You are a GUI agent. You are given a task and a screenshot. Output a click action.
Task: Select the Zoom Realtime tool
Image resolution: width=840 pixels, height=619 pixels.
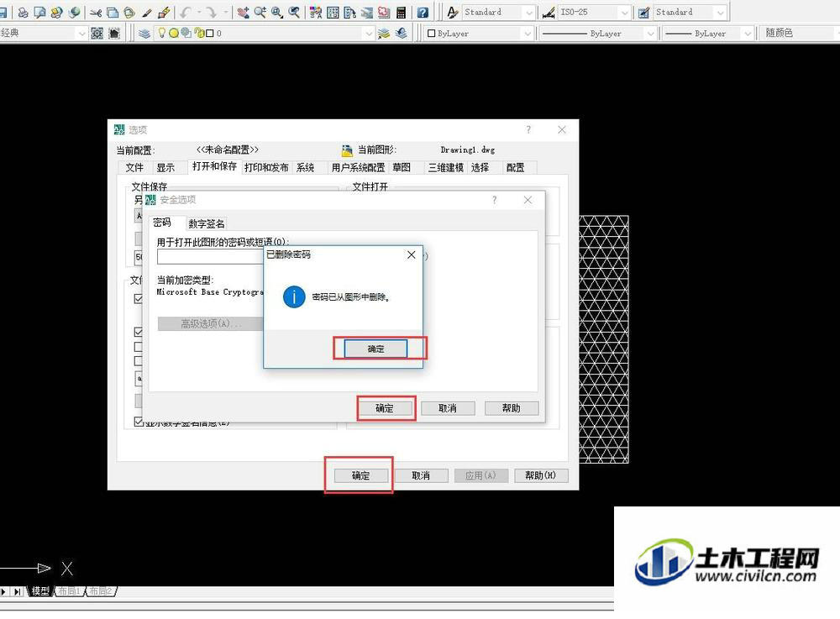coord(260,13)
